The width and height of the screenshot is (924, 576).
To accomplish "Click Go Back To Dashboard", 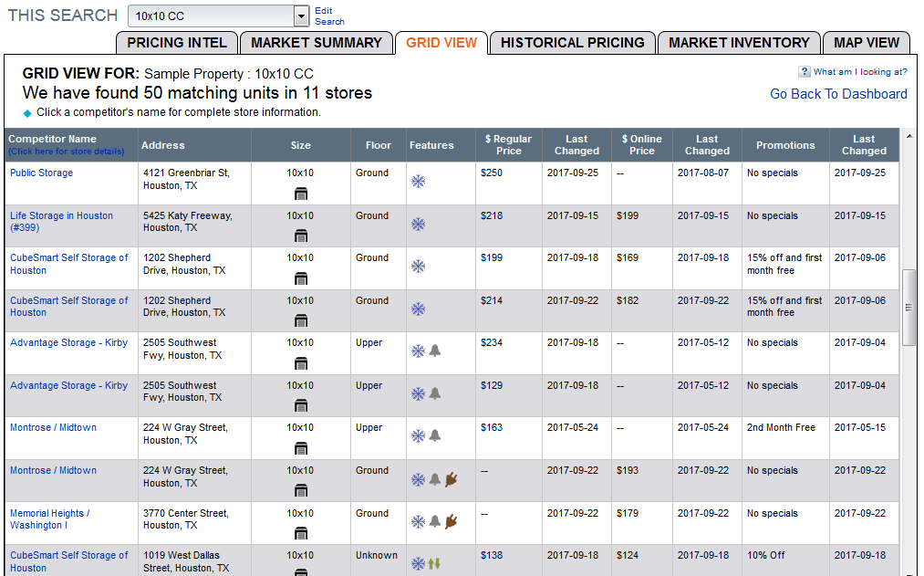I will (838, 94).
